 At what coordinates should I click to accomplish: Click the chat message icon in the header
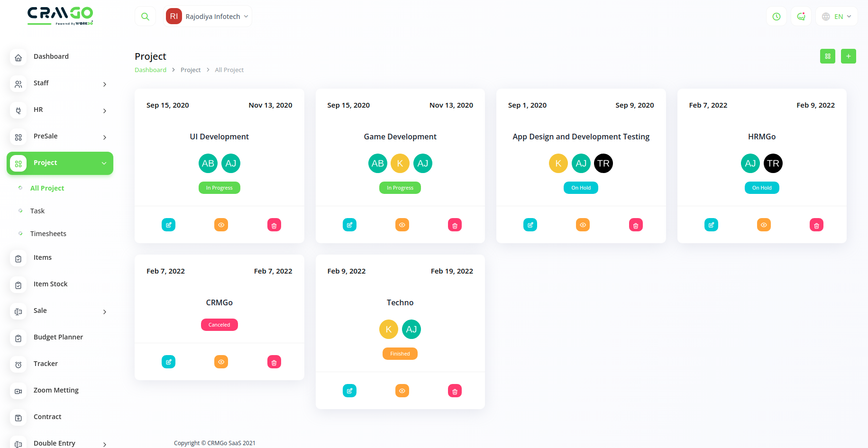[x=801, y=17]
